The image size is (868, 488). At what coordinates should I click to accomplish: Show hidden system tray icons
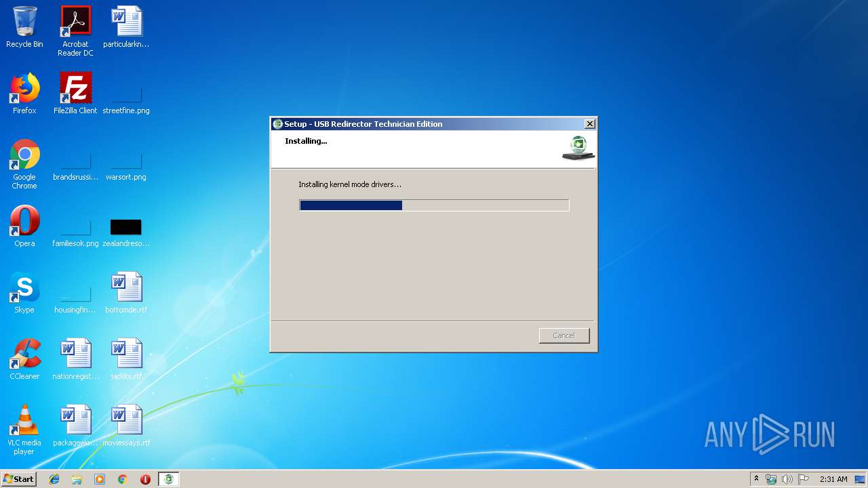(x=756, y=479)
